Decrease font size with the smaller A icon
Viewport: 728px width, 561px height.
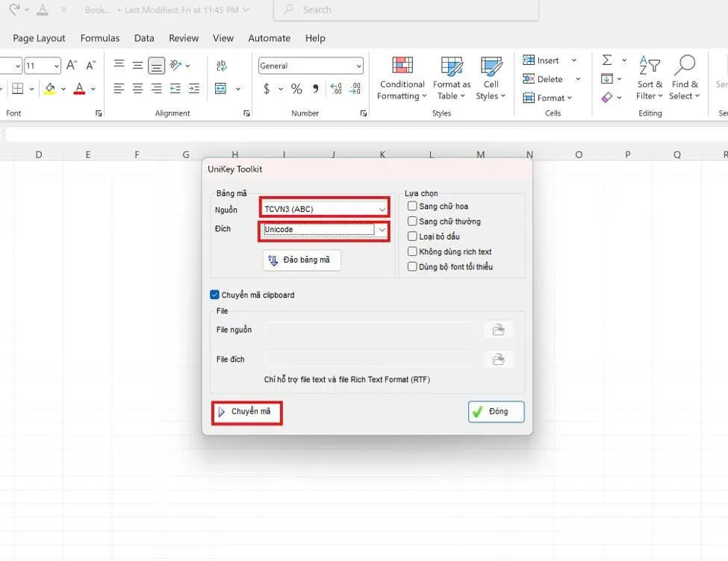[x=91, y=65]
